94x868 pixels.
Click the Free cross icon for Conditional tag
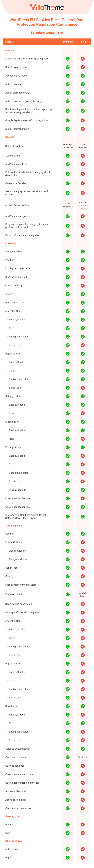click(x=83, y=285)
